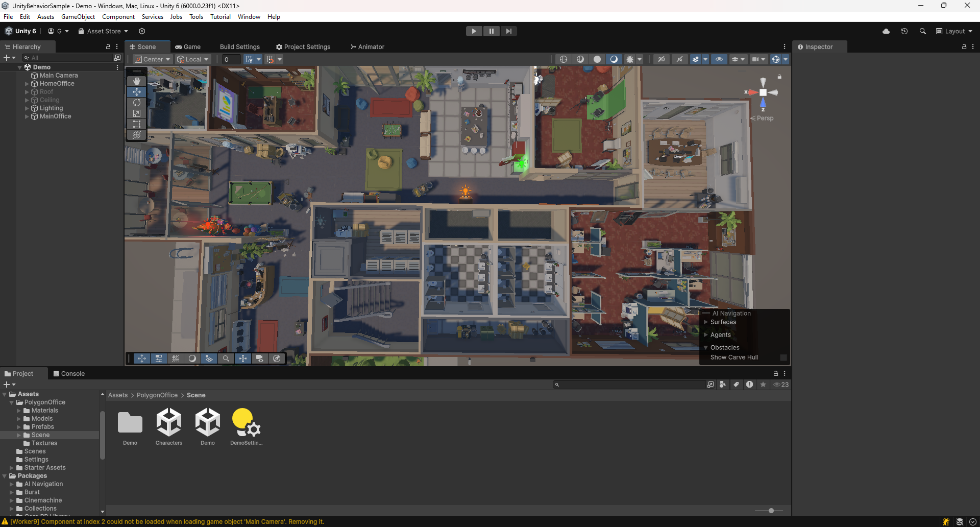Toggle hidden objects visibility eye
980x527 pixels.
pos(719,59)
